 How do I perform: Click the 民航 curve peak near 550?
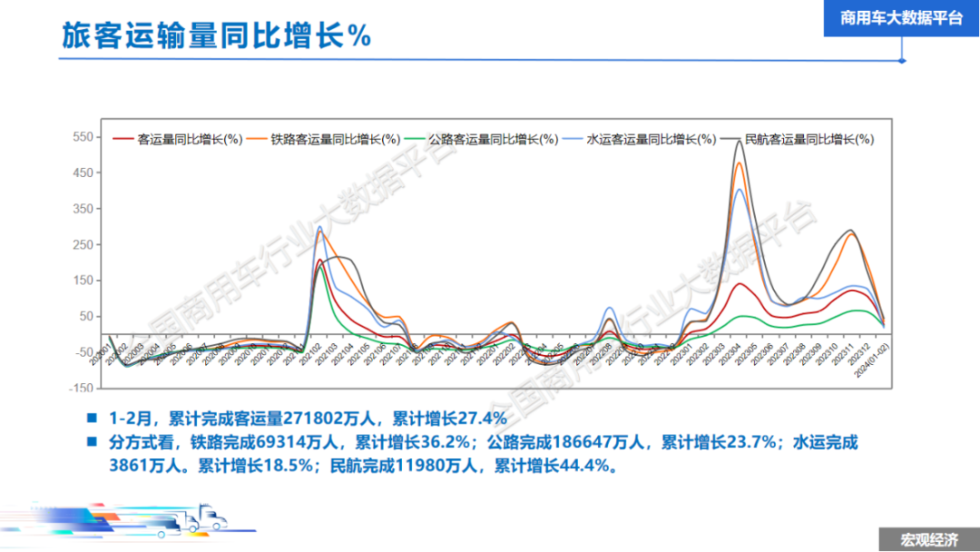pos(740,142)
